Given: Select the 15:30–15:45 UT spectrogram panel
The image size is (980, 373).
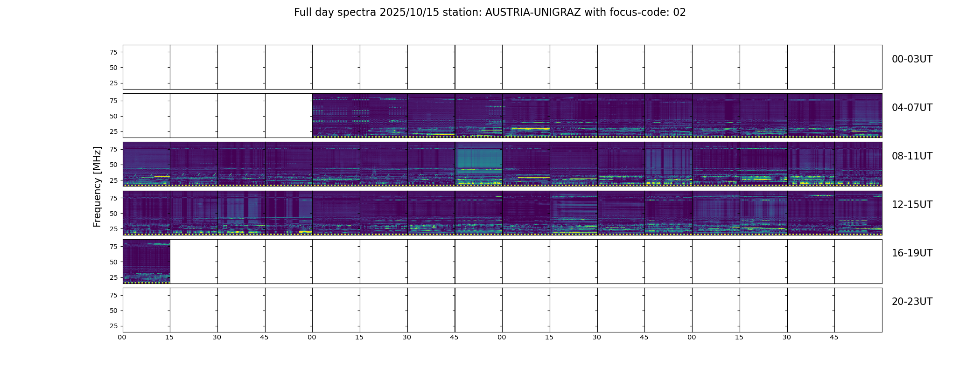Looking at the screenshot, I should click(x=811, y=213).
